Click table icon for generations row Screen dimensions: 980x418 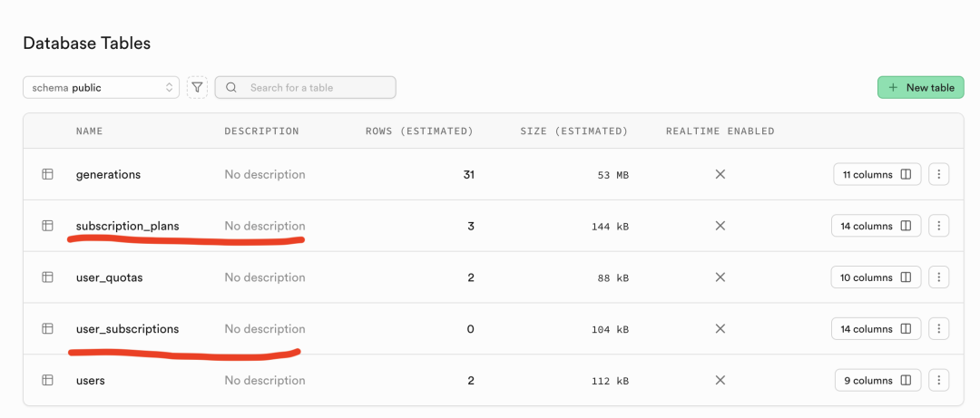(x=47, y=174)
